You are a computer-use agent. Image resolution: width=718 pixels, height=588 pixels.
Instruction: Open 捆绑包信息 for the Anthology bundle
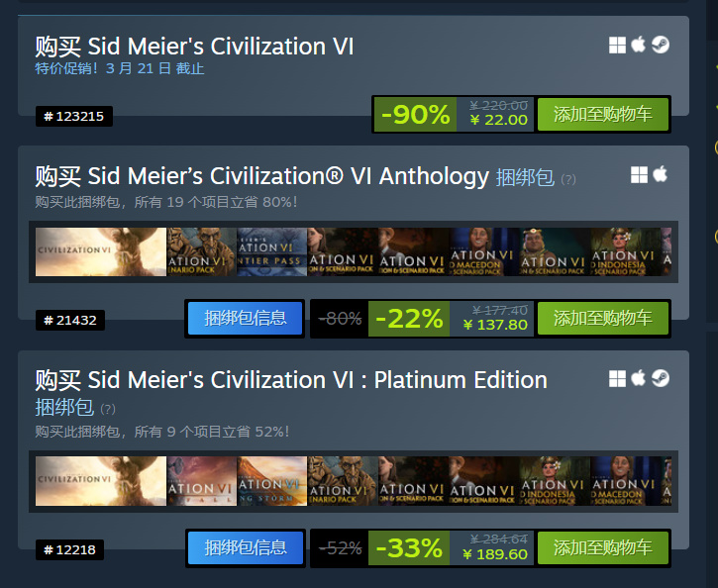pyautogui.click(x=246, y=319)
